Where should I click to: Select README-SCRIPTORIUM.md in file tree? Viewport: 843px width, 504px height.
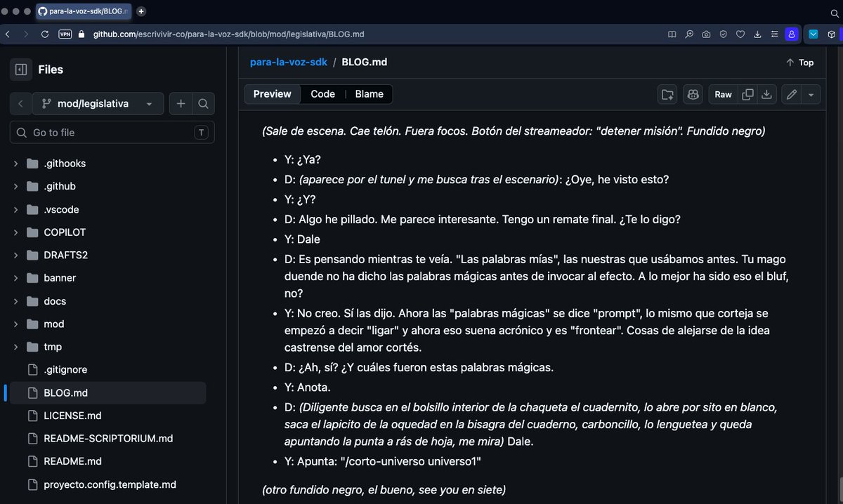(108, 439)
